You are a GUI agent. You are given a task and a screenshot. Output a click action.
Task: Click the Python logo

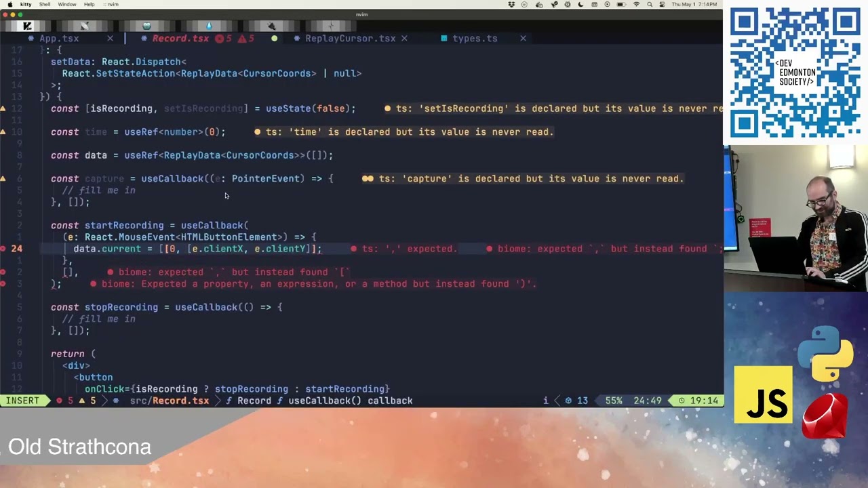[x=825, y=353]
